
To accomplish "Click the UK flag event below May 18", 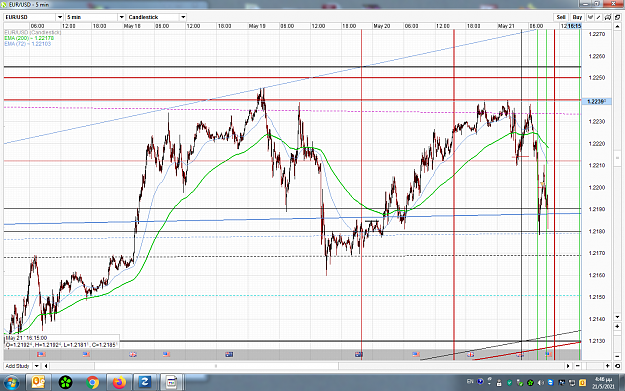I will pos(133,354).
